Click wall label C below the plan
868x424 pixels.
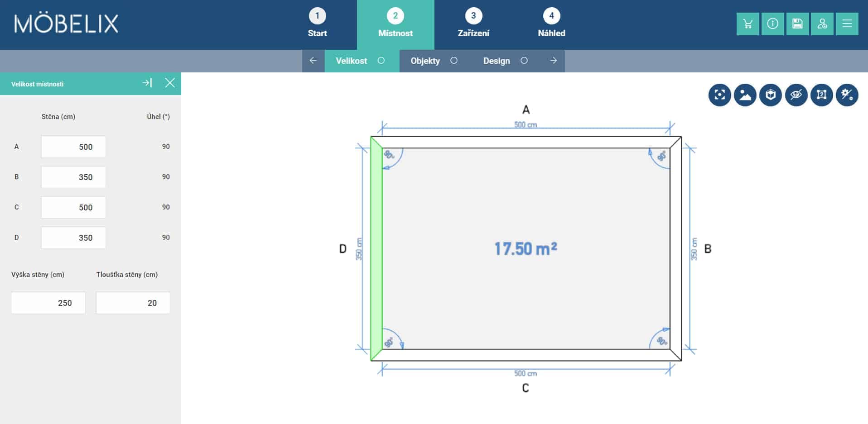tap(526, 388)
